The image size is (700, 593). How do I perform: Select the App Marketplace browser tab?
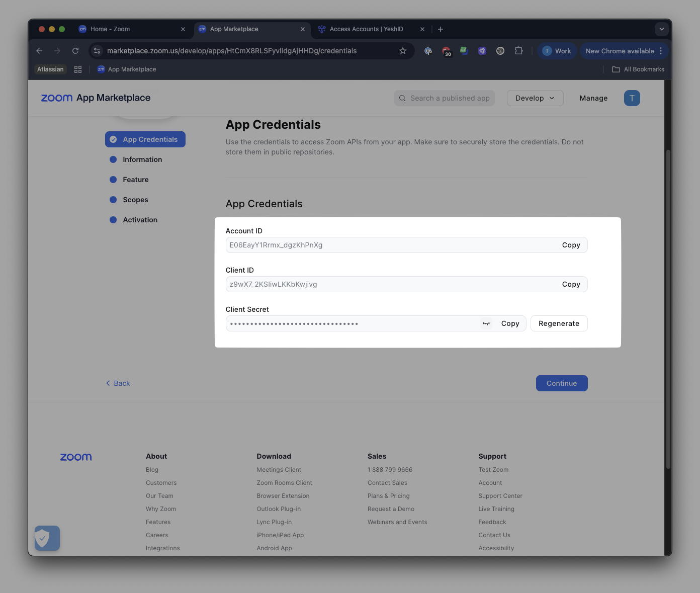click(251, 29)
